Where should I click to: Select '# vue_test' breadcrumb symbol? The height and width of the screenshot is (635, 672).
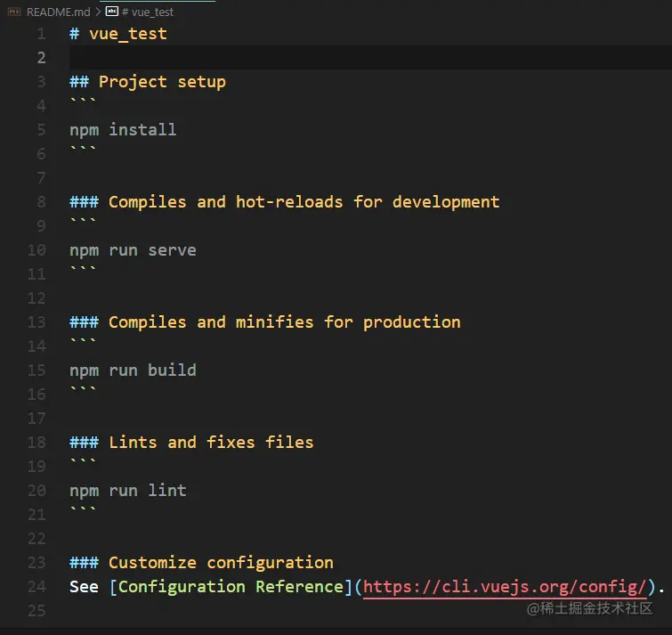[148, 12]
